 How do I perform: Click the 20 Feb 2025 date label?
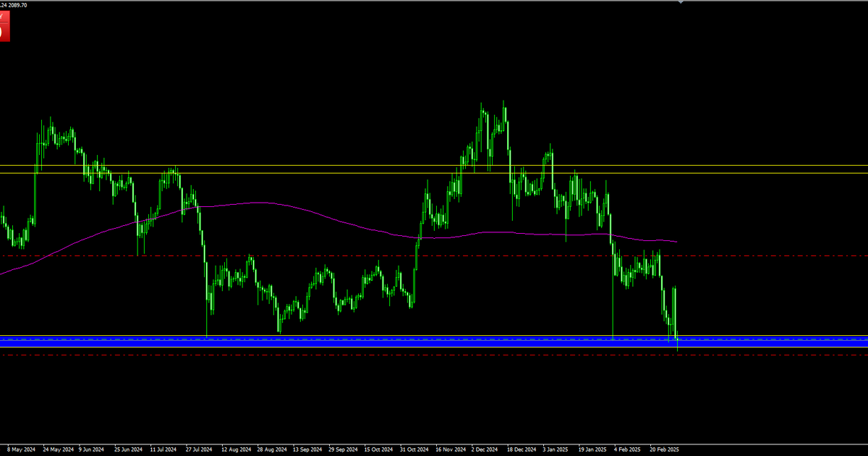point(664,449)
